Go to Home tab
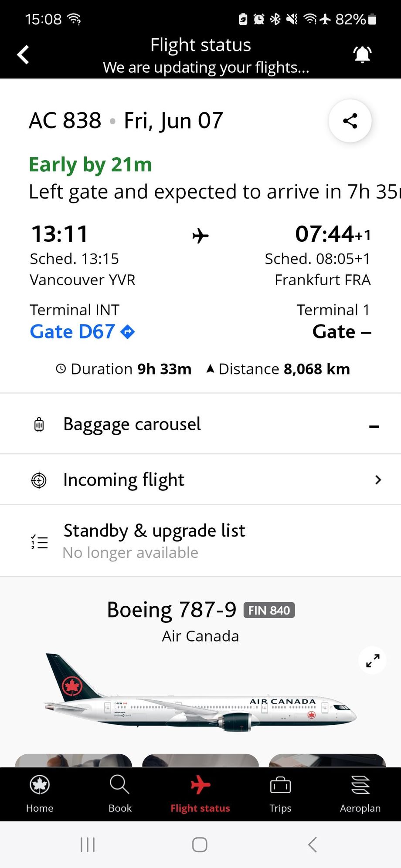The image size is (401, 868). pyautogui.click(x=40, y=794)
